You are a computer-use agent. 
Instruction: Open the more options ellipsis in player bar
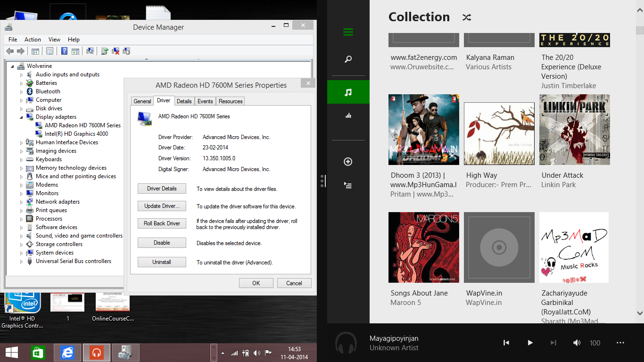pos(620,343)
